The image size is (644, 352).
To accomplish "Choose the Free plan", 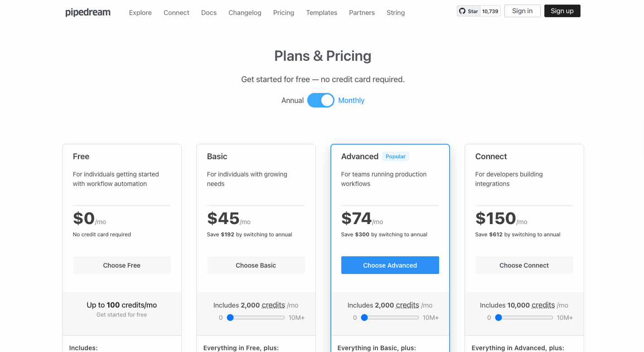I will coord(121,265).
